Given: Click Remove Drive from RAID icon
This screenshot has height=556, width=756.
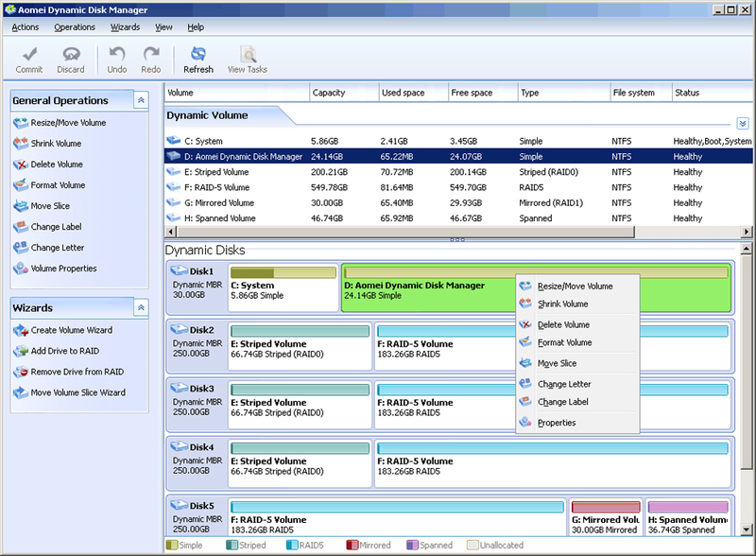Looking at the screenshot, I should point(21,373).
